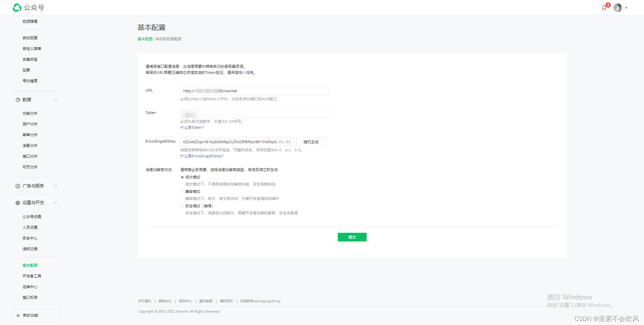Image resolution: width=644 pixels, height=325 pixels.
Task: Open 号内搜索 menu item
Action: pyautogui.click(x=30, y=81)
